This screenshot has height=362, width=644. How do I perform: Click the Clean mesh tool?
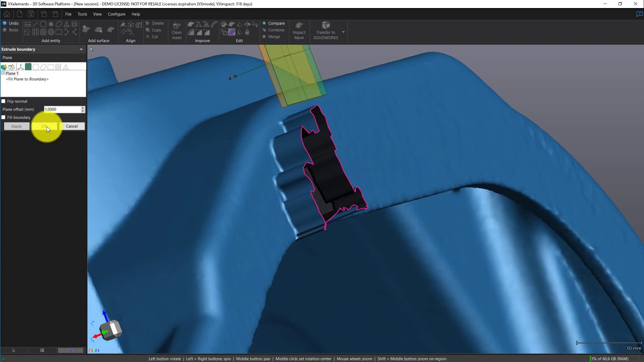(x=177, y=30)
